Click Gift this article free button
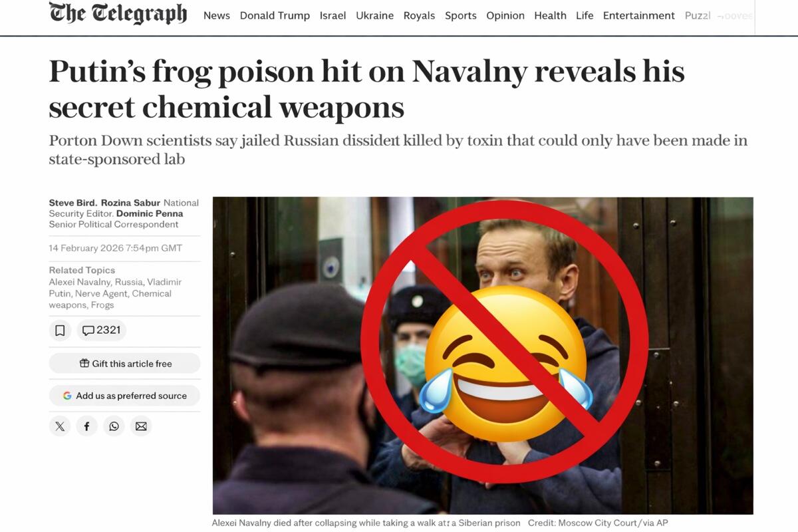798x532 pixels. 124,363
